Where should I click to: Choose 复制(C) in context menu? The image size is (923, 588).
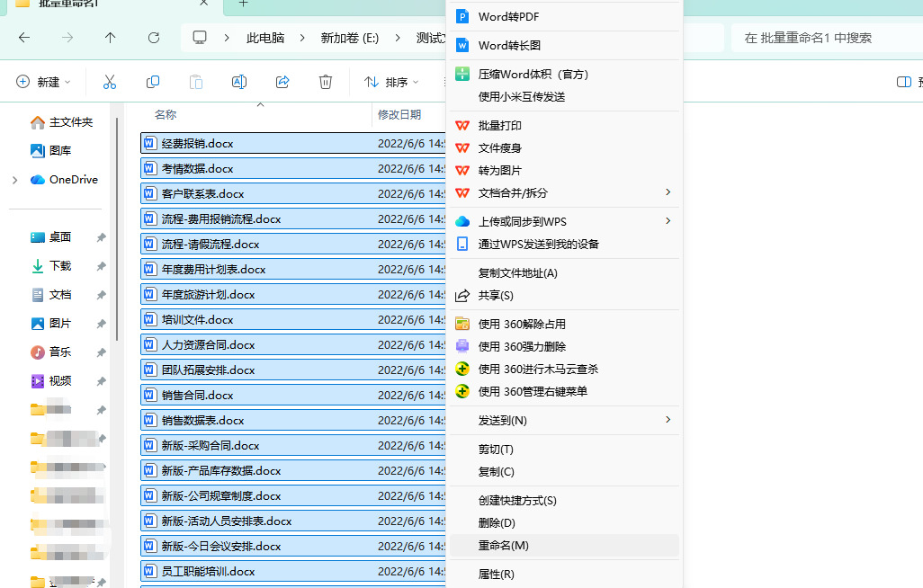pos(565,471)
